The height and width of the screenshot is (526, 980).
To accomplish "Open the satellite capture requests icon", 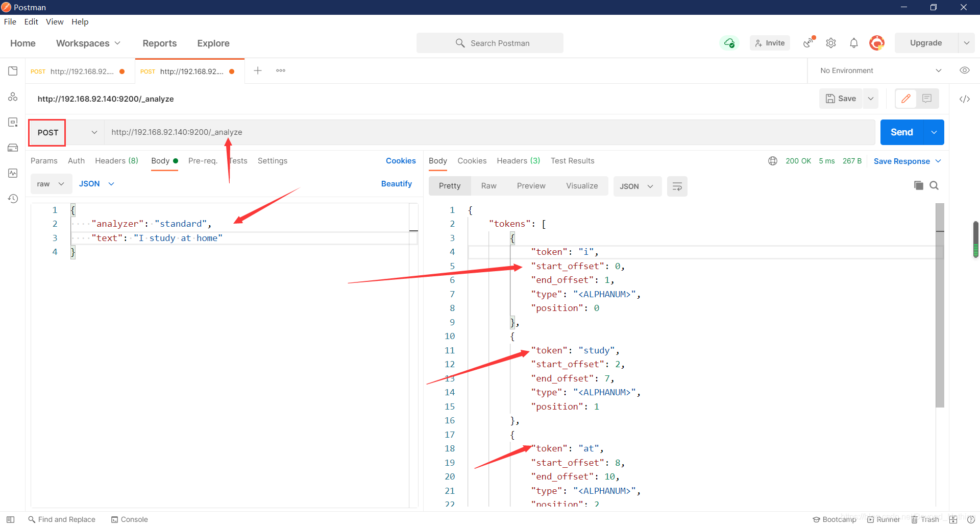I will [809, 43].
